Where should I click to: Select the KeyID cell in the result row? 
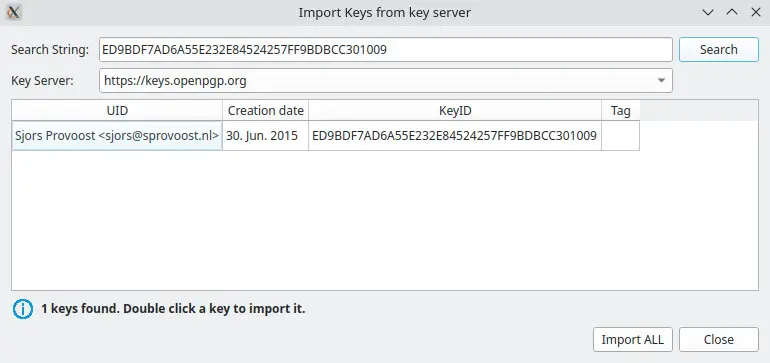(455, 136)
